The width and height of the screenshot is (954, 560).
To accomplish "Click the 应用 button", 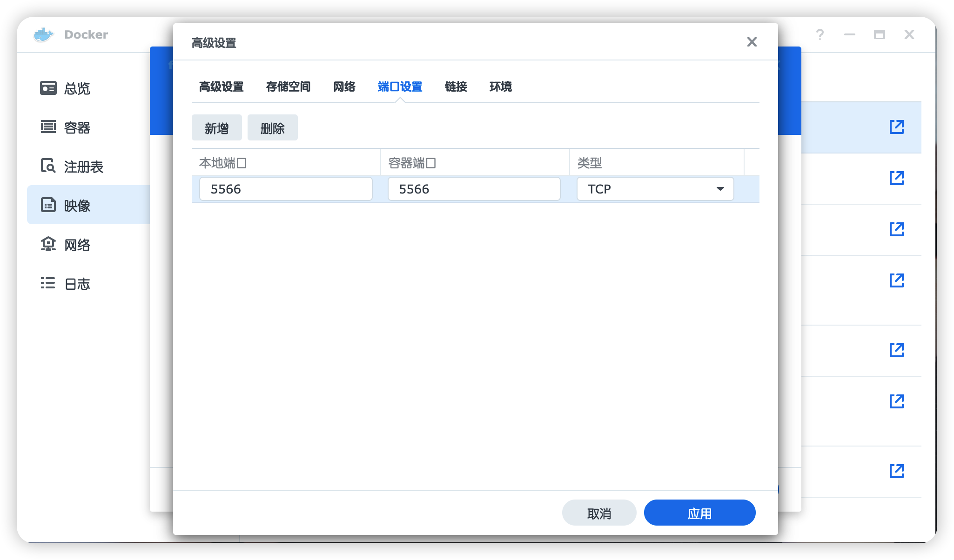I will pos(699,513).
